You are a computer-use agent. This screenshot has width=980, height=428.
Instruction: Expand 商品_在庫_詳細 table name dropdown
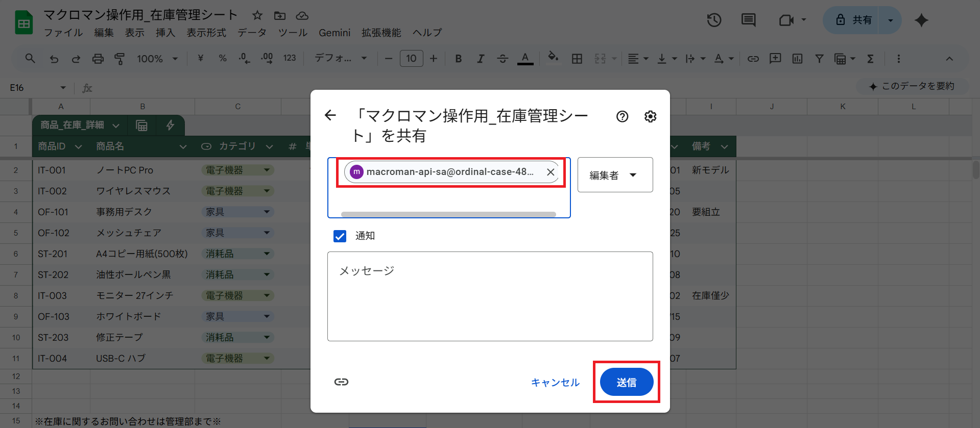[116, 125]
